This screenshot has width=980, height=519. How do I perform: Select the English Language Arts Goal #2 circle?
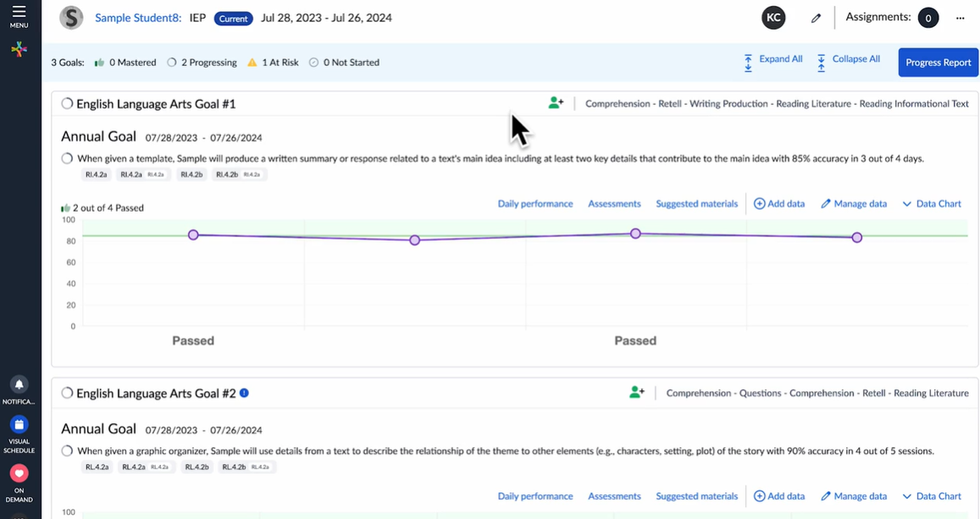[x=67, y=393]
